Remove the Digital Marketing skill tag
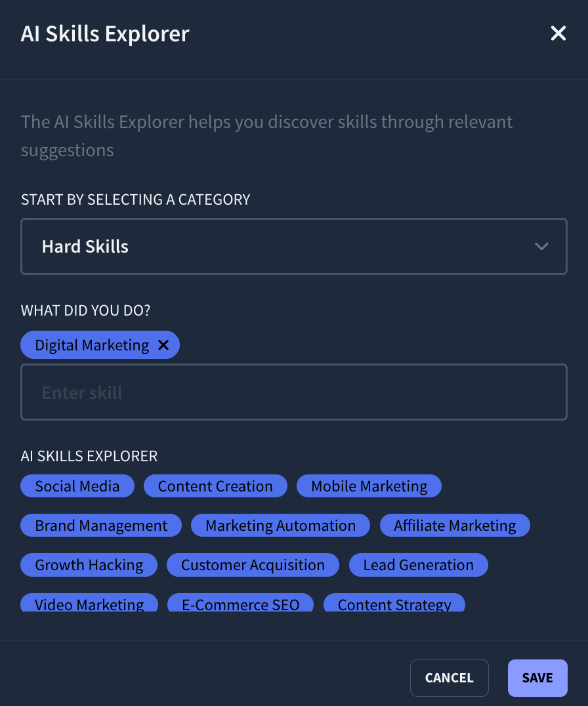 tap(163, 344)
